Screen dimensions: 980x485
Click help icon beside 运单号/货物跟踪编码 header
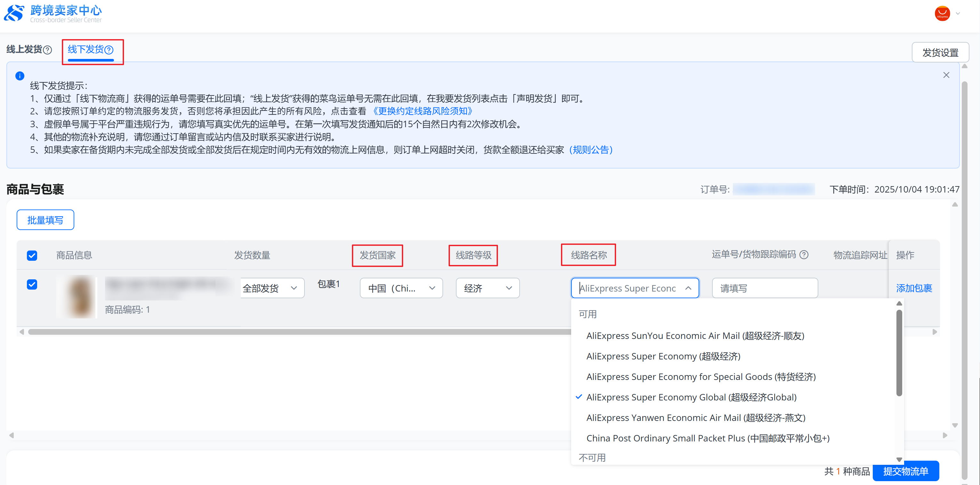[804, 255]
